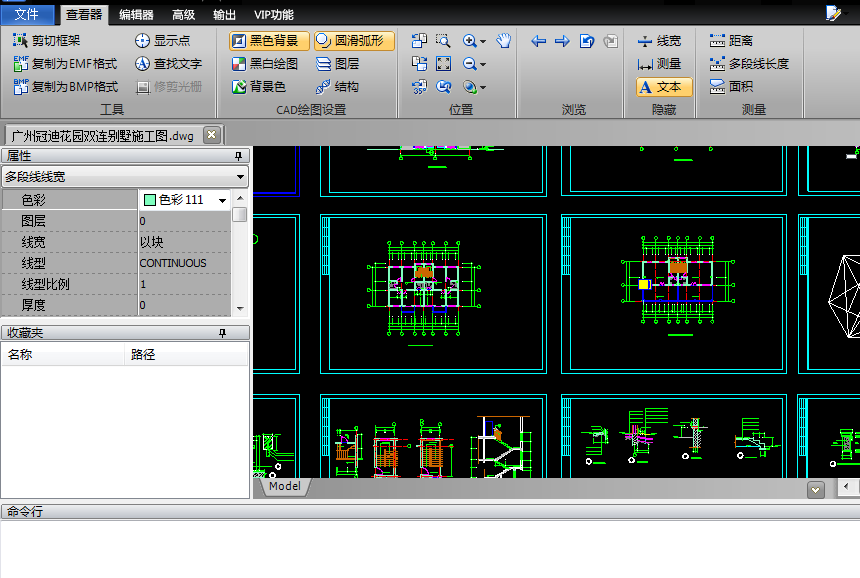Viewport: 860px width, 578px height.
Task: Open the 结构 structure panel
Action: click(x=337, y=87)
